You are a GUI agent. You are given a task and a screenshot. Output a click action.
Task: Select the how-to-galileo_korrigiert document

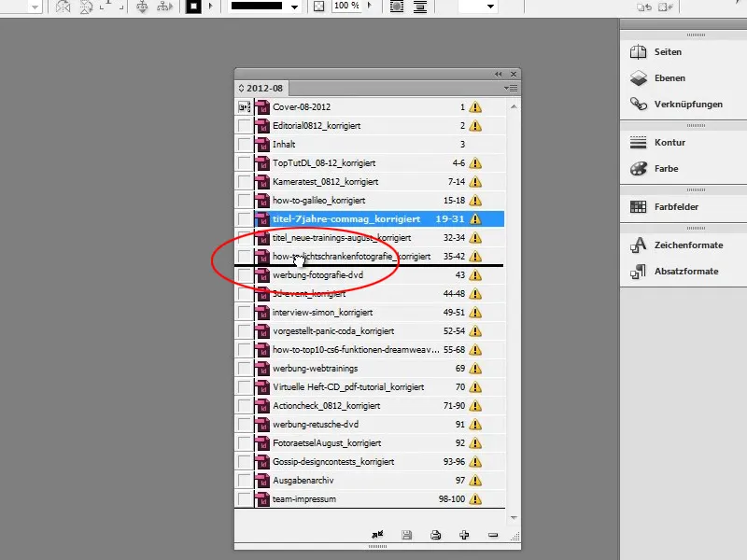[x=379, y=201]
